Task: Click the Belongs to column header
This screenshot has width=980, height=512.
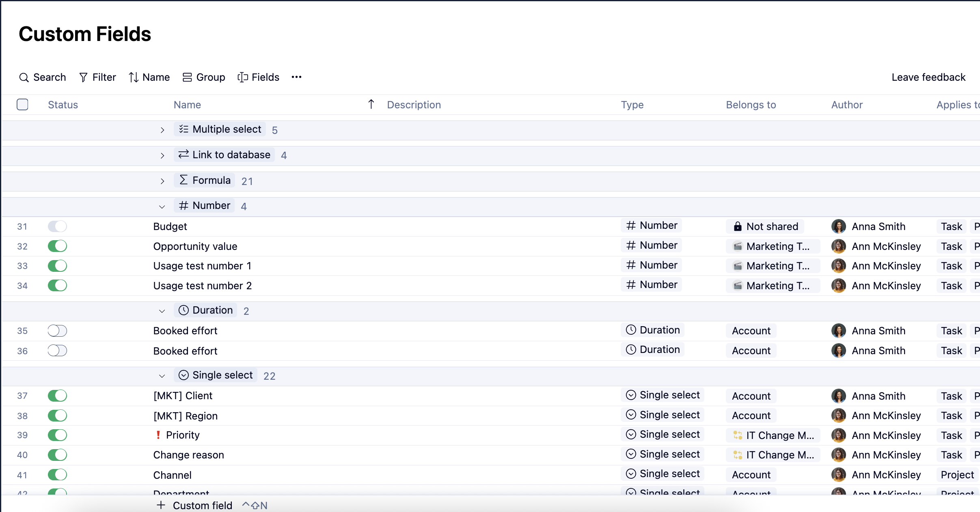Action: pyautogui.click(x=751, y=105)
